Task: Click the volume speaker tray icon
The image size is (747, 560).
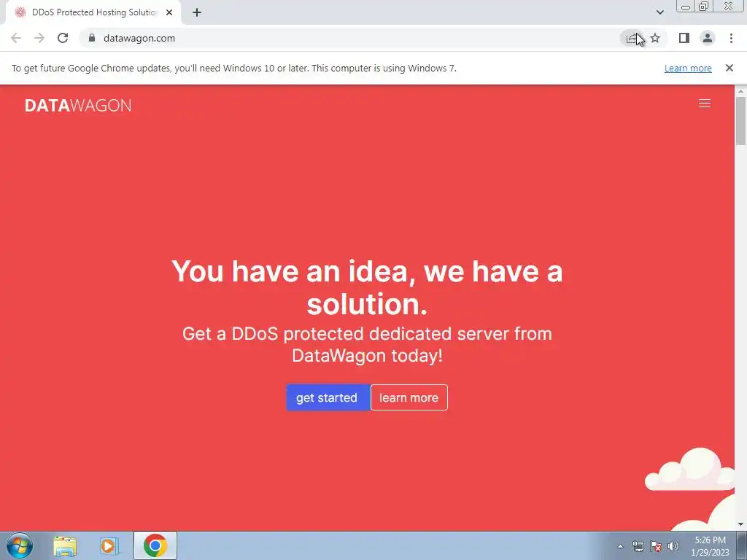Action: point(673,546)
